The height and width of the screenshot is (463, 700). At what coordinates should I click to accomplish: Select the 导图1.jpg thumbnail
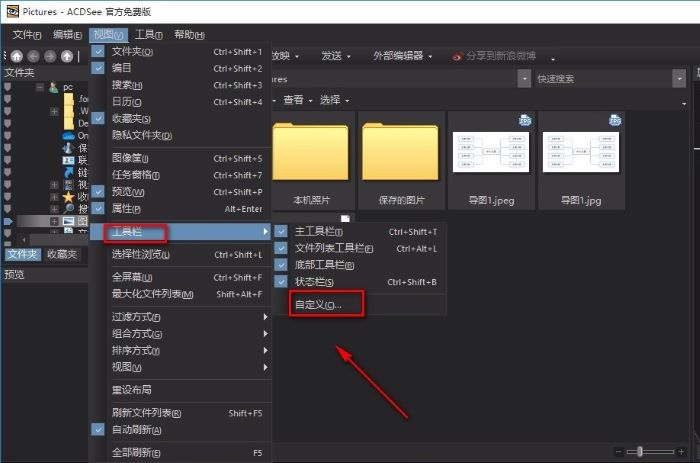581,161
